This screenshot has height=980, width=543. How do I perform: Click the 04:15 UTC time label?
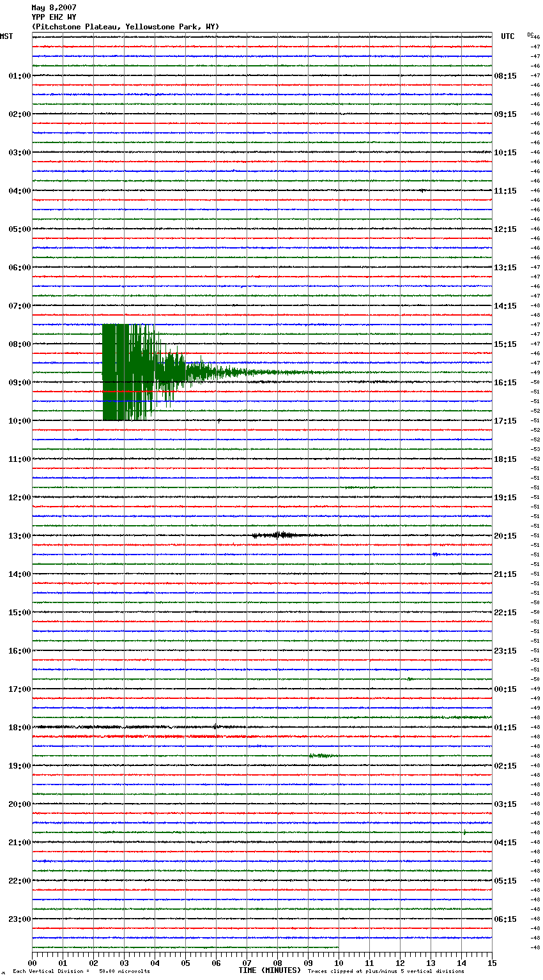coord(505,843)
